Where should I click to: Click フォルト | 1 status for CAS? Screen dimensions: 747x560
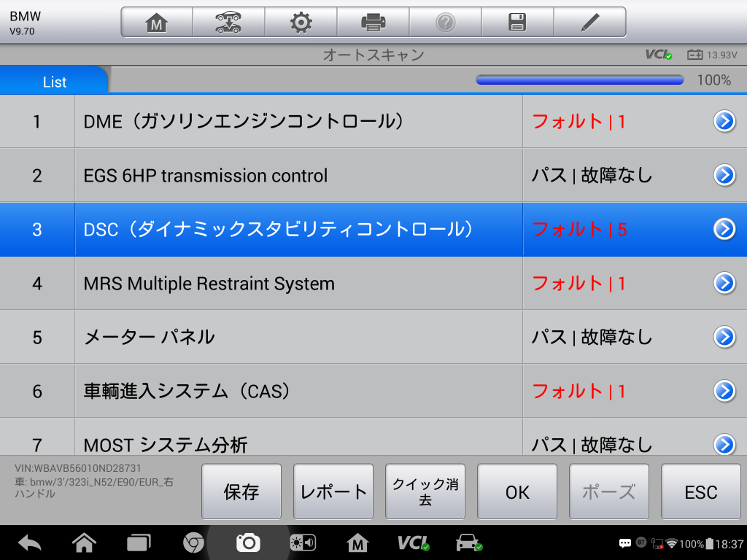[x=578, y=392]
